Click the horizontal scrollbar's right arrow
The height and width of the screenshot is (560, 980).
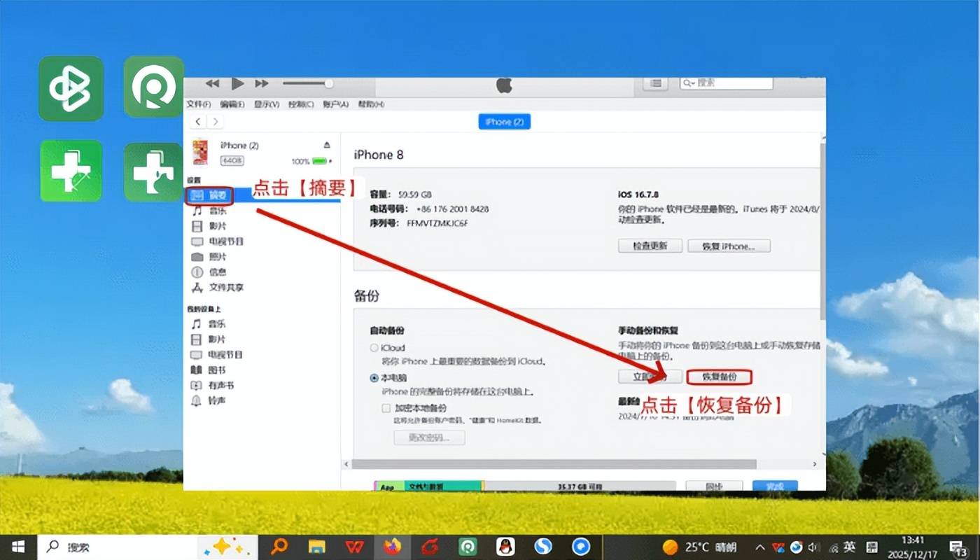[814, 464]
